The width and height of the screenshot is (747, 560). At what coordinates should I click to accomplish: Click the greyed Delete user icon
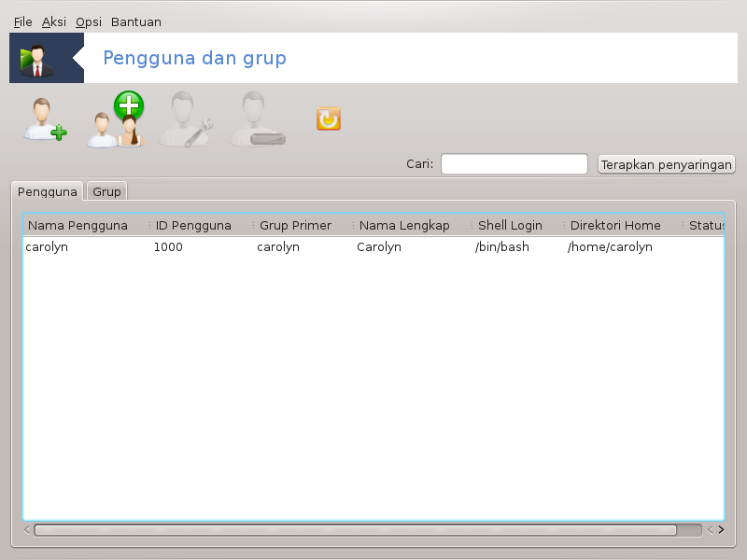(258, 119)
